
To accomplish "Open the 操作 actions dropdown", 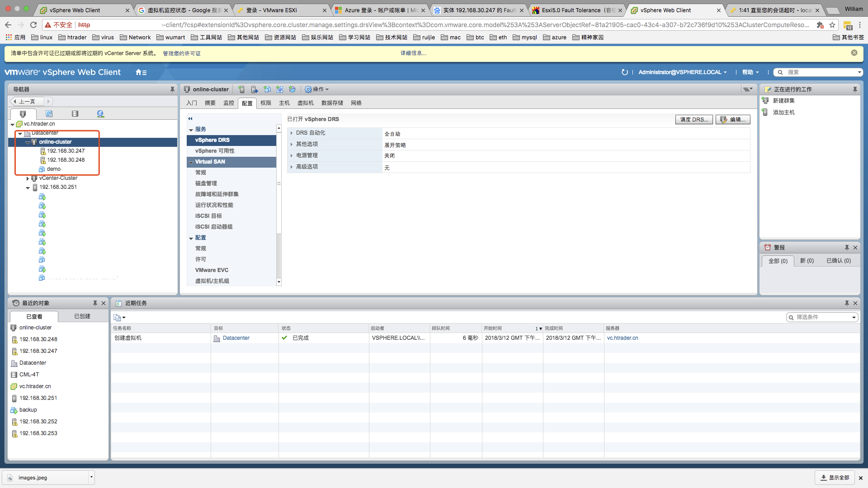I will pos(316,89).
